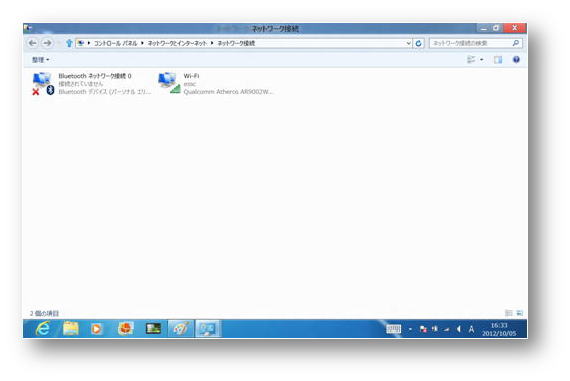
Task: Open the 整理 (Organize) menu
Action: point(40,60)
